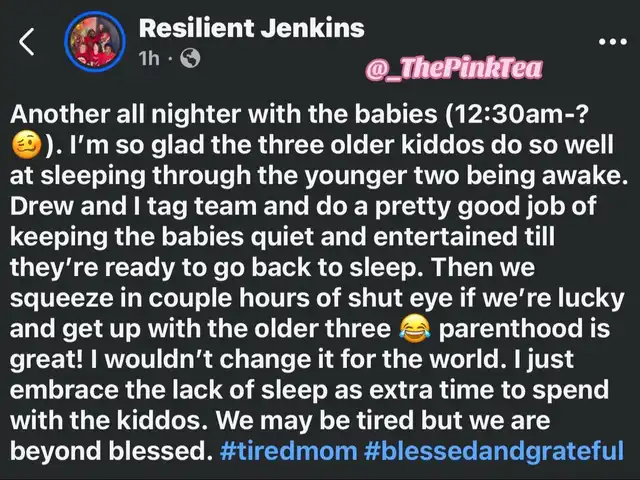Viewport: 640px width, 480px height.
Task: Open the #tiredmom hashtag
Action: pyautogui.click(x=288, y=451)
